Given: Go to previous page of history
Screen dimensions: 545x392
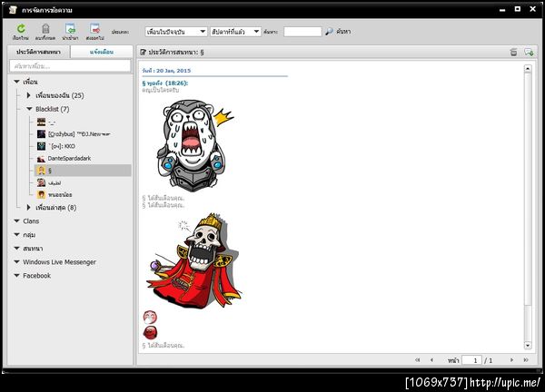Looking at the screenshot, I should coord(431,360).
